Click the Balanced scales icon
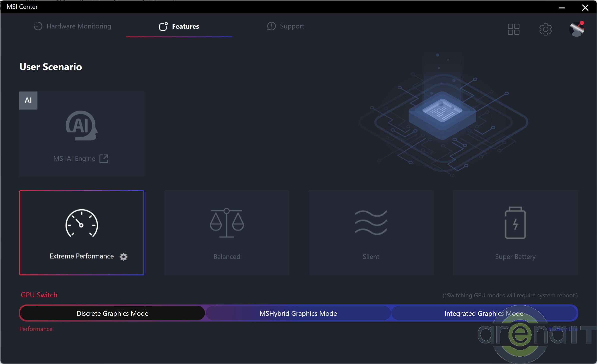Screen dimensions: 597x364 [227, 223]
